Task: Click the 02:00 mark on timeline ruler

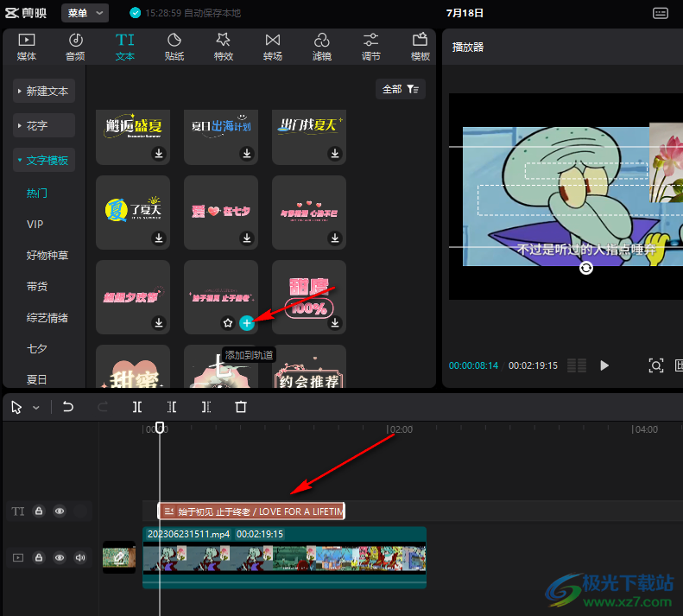Action: (400, 429)
